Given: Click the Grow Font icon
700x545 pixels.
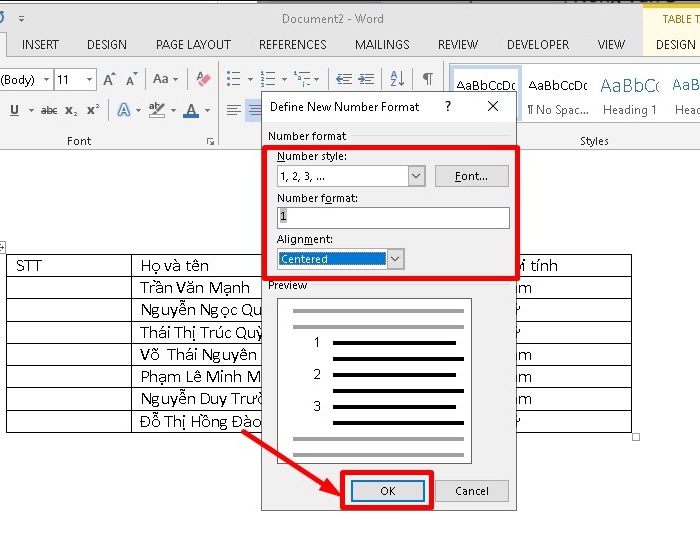Looking at the screenshot, I should 109,79.
